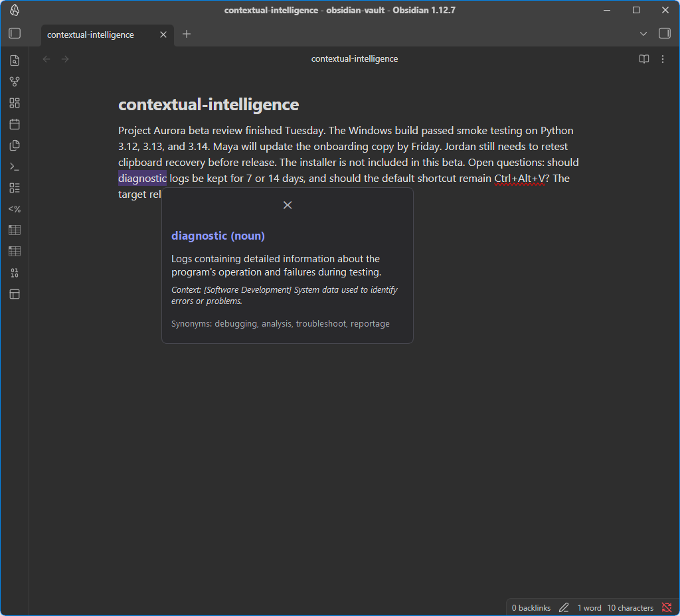The width and height of the screenshot is (680, 616).
Task: Click the highlighted word 'diagnostic' in the note
Action: (142, 178)
